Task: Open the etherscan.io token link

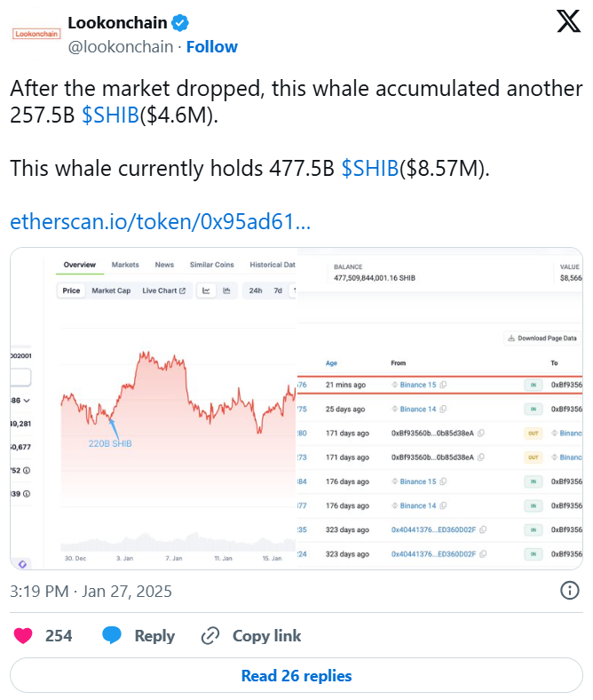Action: click(160, 221)
